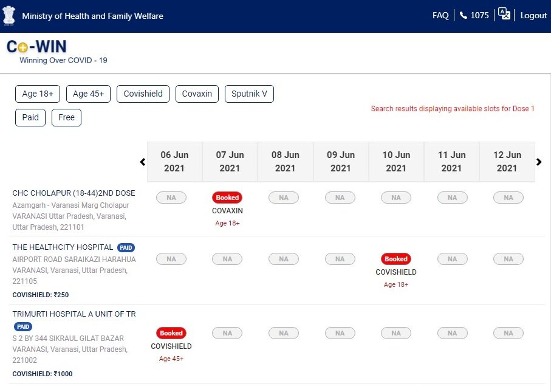Select the 08 Jun 2021 column
Viewport: 551px width, 392px height.
[286, 162]
